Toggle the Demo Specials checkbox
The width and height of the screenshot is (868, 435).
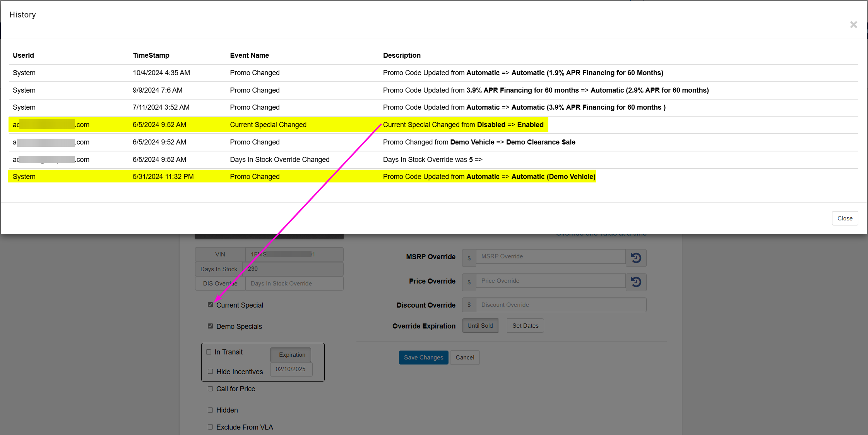211,326
